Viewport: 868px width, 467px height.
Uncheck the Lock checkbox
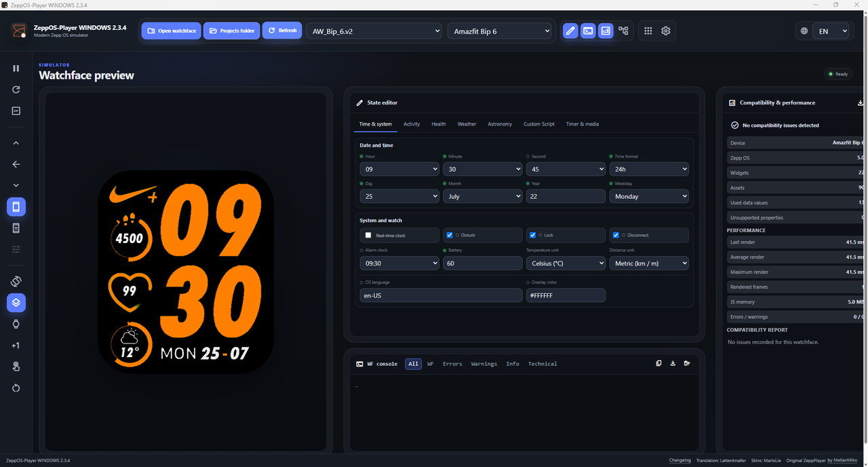pyautogui.click(x=532, y=235)
